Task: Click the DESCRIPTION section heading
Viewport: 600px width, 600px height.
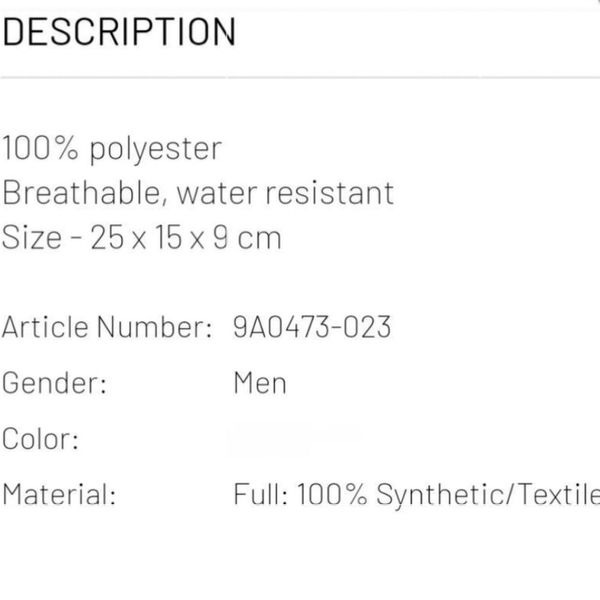Action: pos(119,31)
